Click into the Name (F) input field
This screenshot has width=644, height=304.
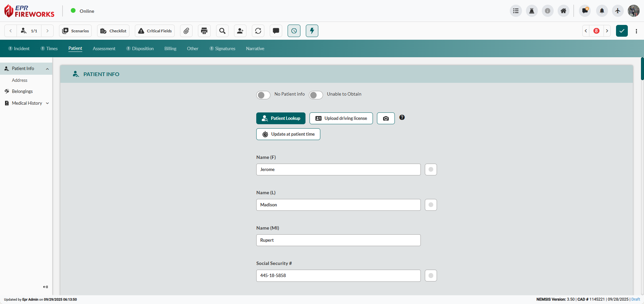coord(338,170)
